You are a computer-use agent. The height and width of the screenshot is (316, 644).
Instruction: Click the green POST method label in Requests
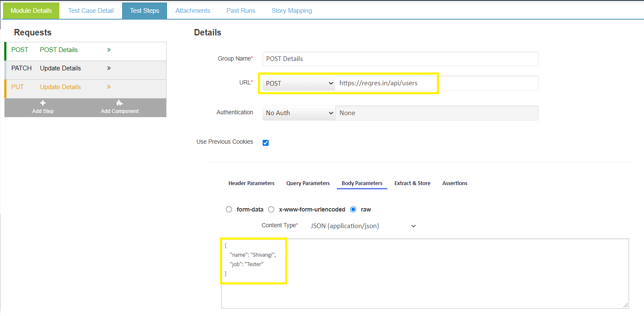pyautogui.click(x=20, y=50)
